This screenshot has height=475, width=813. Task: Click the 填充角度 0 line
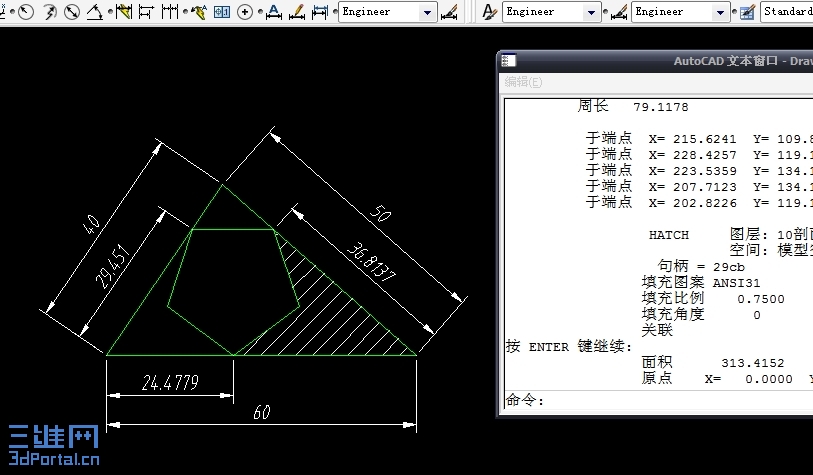pyautogui.click(x=700, y=315)
